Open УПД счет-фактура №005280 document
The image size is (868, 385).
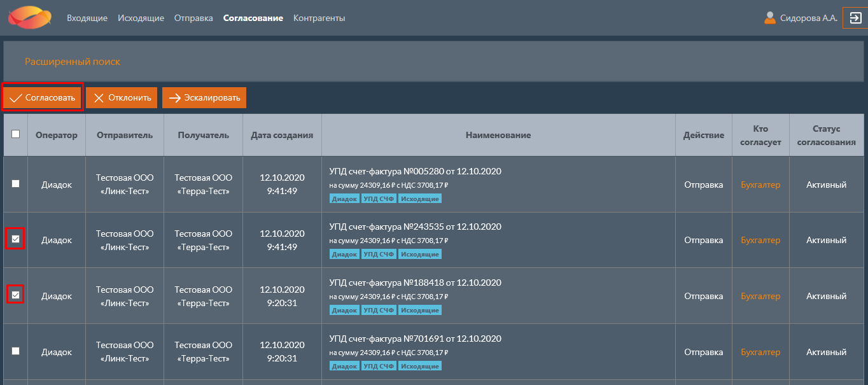pos(416,171)
